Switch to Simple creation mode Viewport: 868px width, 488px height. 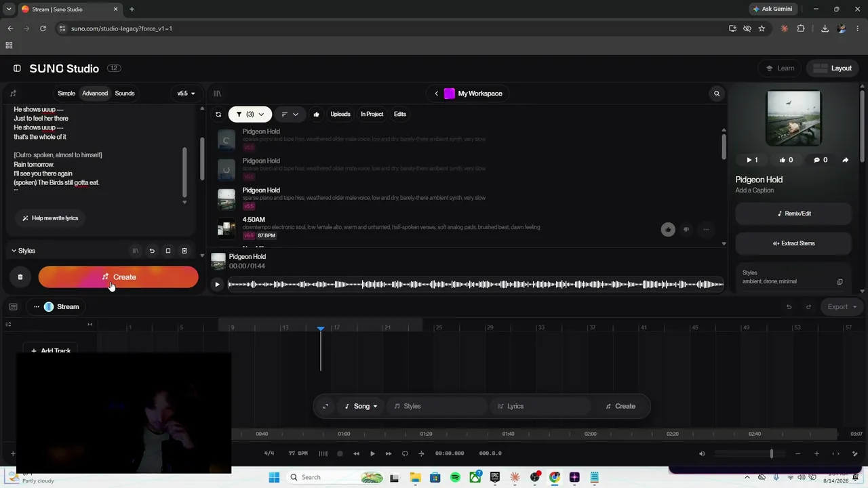click(x=66, y=94)
